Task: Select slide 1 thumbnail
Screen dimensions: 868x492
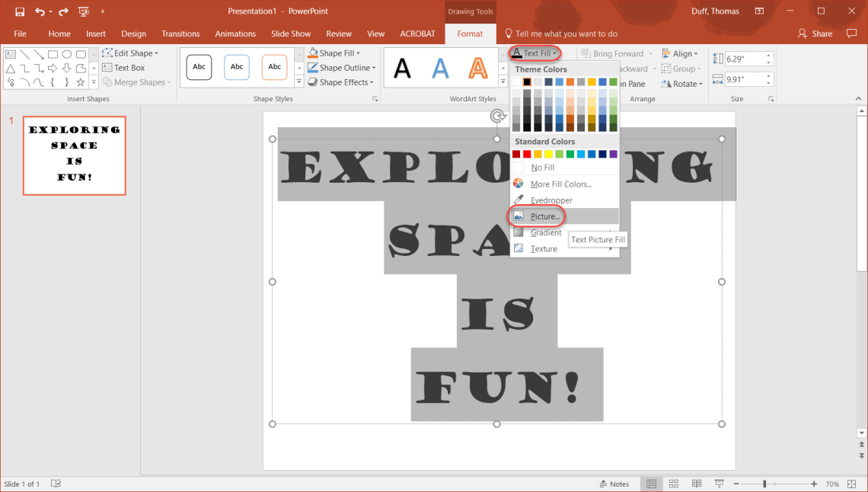Action: tap(74, 155)
